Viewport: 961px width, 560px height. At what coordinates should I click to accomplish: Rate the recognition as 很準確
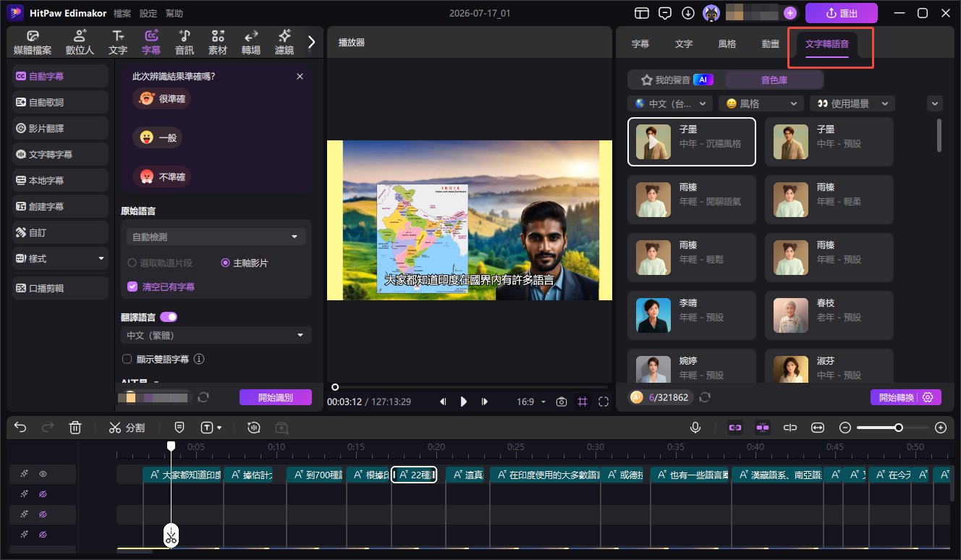[162, 98]
